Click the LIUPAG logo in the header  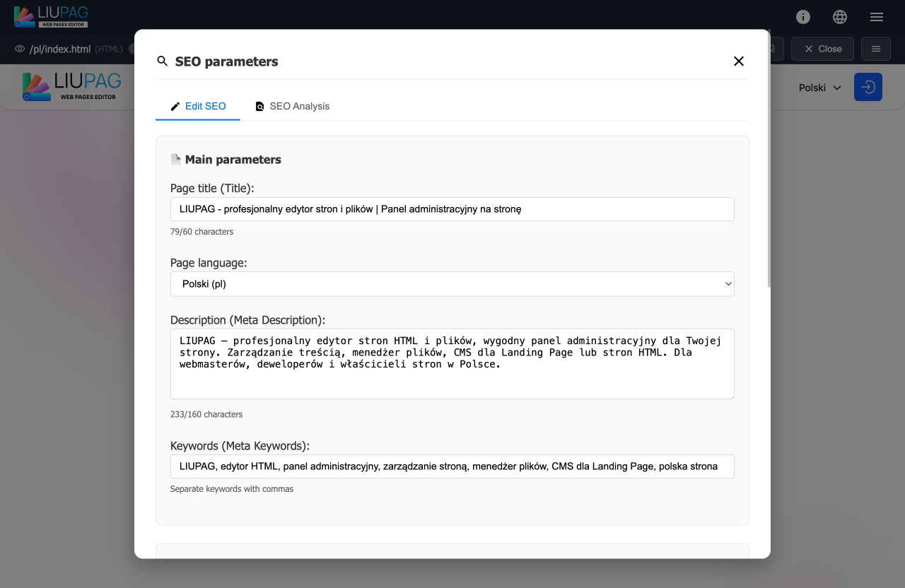(51, 16)
